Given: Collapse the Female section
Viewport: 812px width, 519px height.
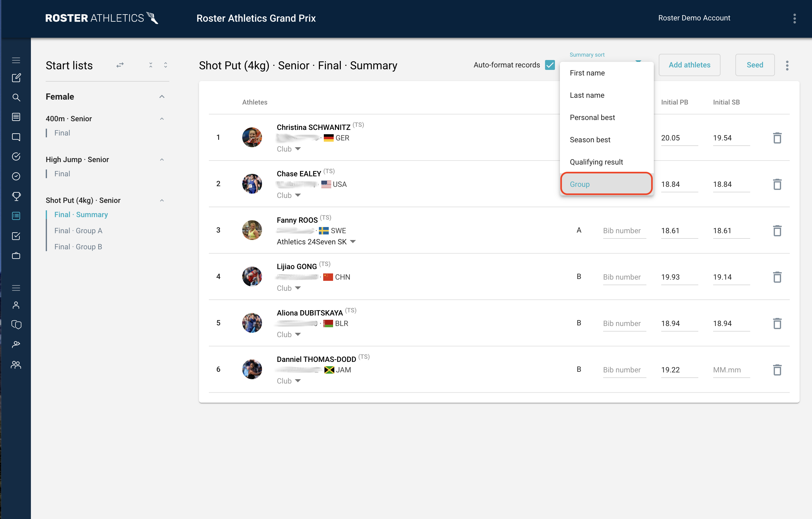Looking at the screenshot, I should pyautogui.click(x=162, y=97).
